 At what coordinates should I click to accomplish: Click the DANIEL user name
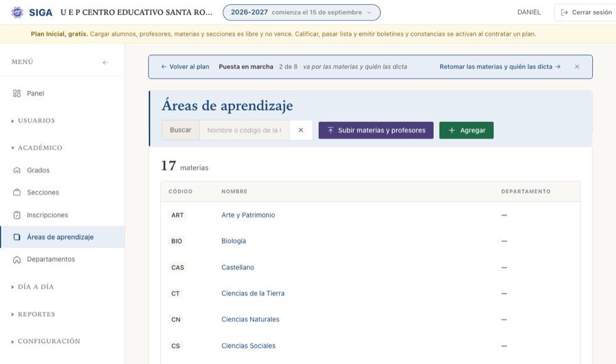tap(529, 13)
